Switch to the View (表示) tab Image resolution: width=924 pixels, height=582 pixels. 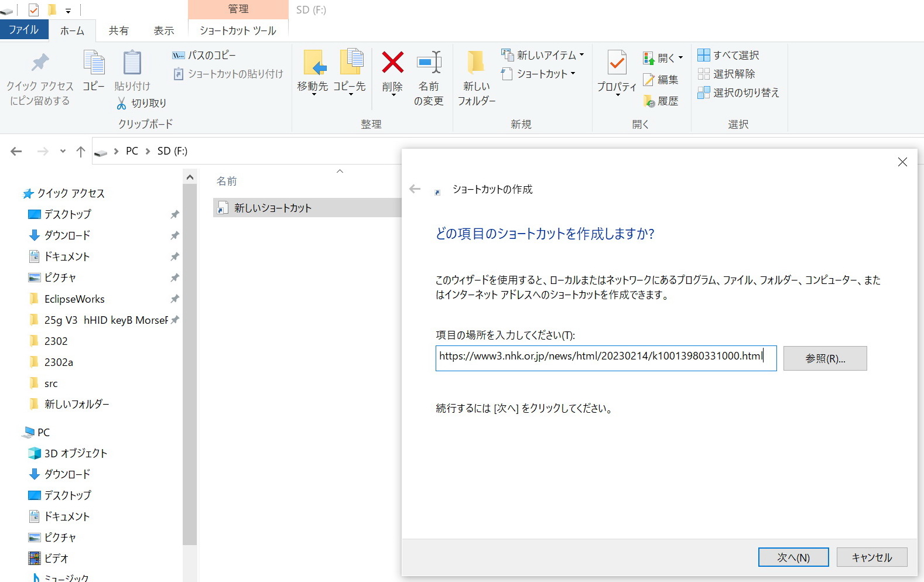tap(164, 30)
